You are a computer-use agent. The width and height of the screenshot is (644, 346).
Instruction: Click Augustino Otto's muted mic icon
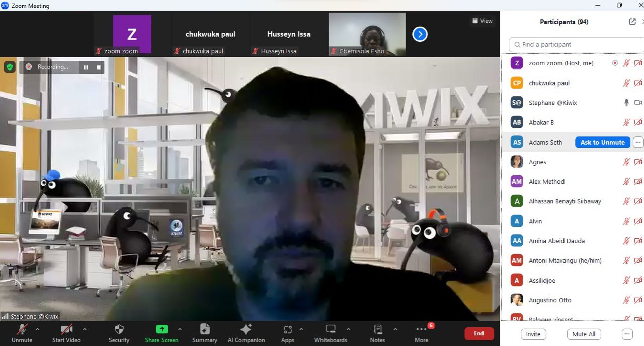tap(626, 300)
